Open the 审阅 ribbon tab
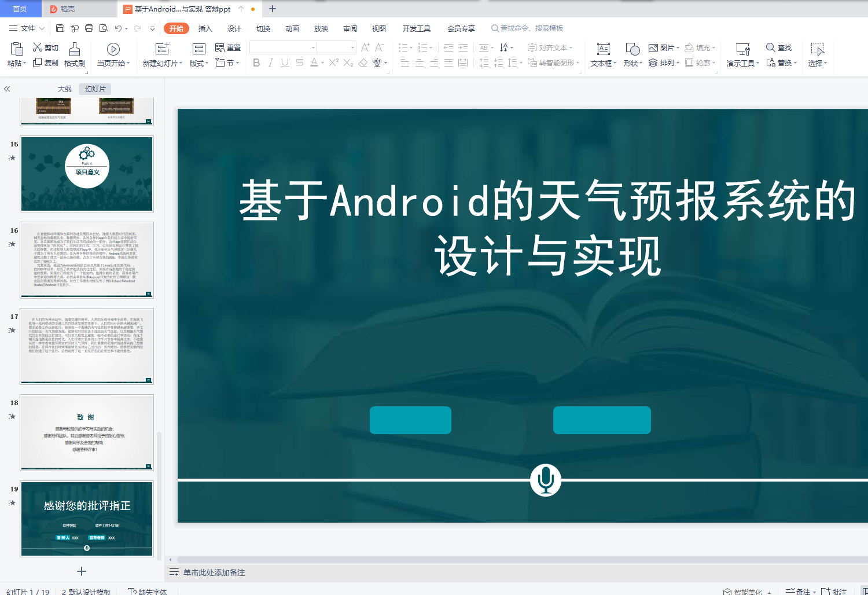This screenshot has width=868, height=595. point(350,28)
